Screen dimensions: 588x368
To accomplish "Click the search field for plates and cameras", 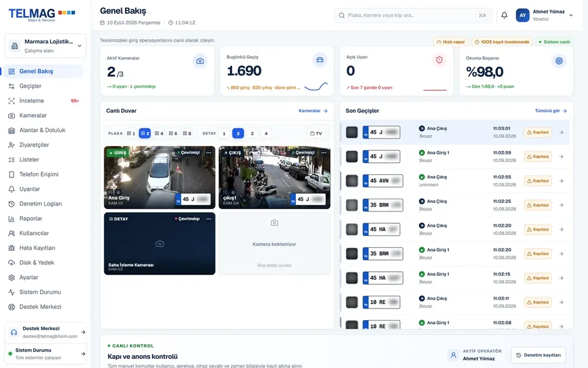I will coord(413,15).
